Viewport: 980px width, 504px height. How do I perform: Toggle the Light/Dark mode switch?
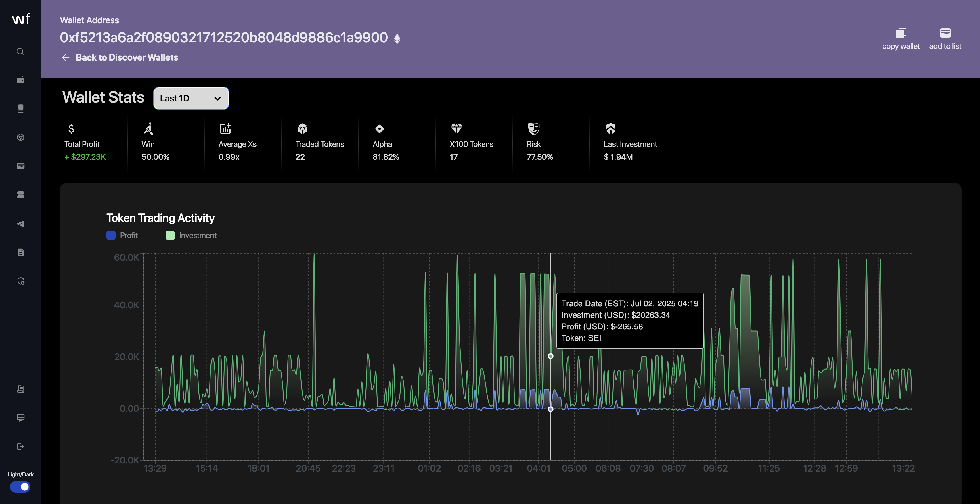point(20,486)
